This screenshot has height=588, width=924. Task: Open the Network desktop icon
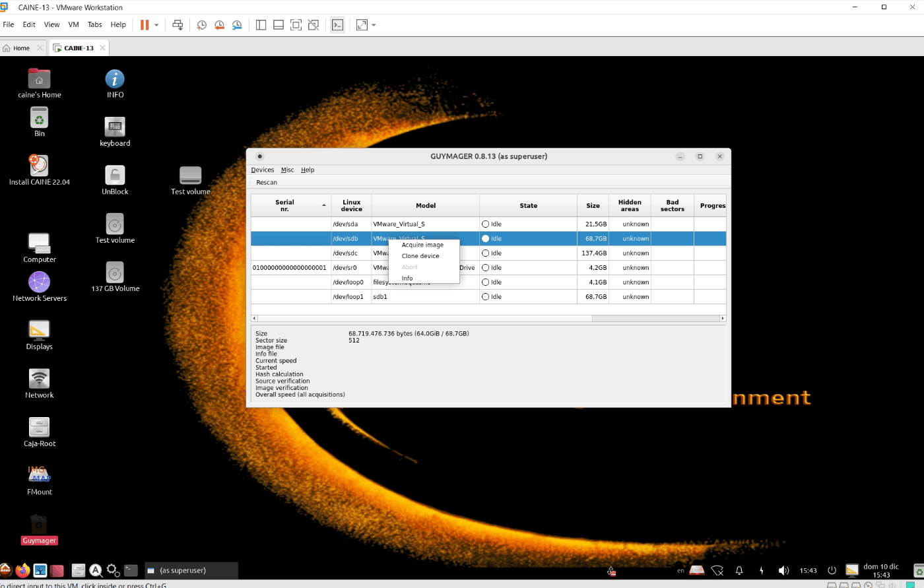click(39, 383)
